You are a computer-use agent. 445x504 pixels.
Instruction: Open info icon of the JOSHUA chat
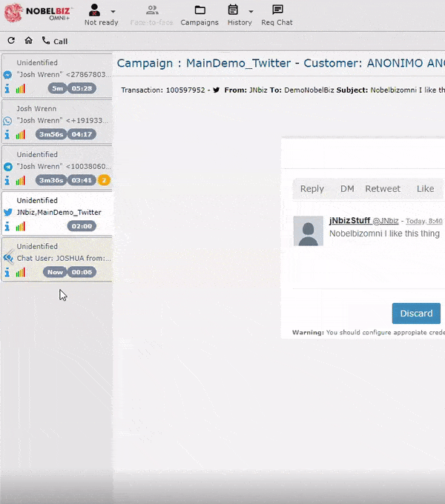pyautogui.click(x=7, y=272)
